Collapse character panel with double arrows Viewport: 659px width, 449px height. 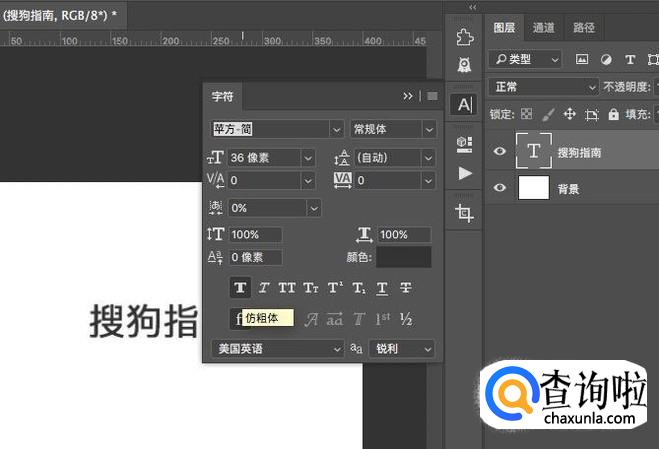(x=408, y=96)
